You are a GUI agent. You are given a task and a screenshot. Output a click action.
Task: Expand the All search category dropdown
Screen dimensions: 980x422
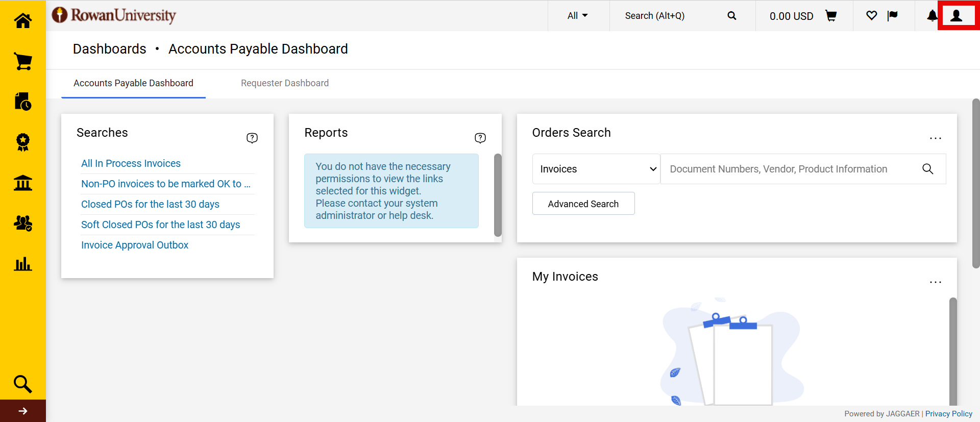578,16
